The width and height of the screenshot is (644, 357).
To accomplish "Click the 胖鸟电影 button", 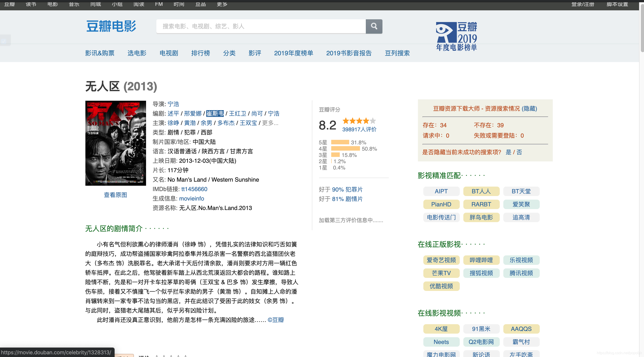I will (481, 217).
